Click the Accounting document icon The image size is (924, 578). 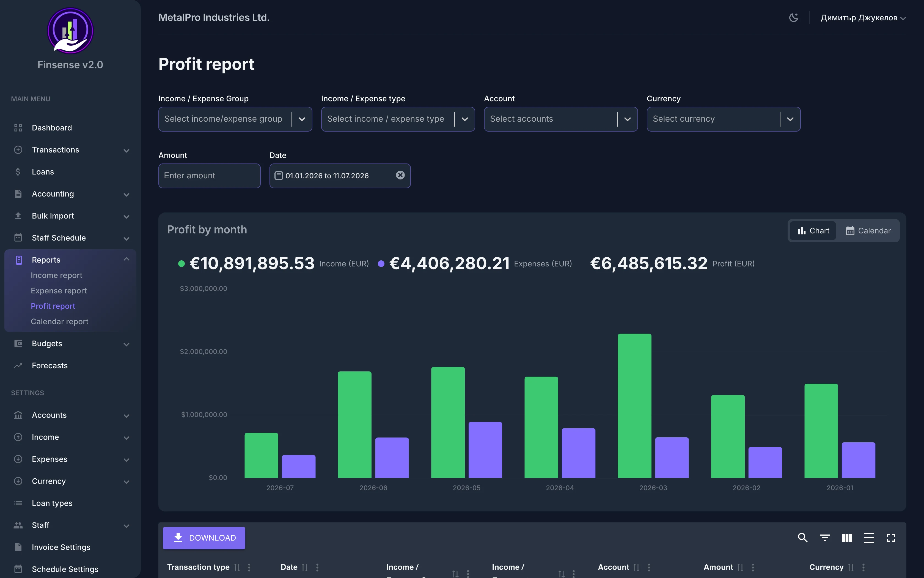[18, 194]
